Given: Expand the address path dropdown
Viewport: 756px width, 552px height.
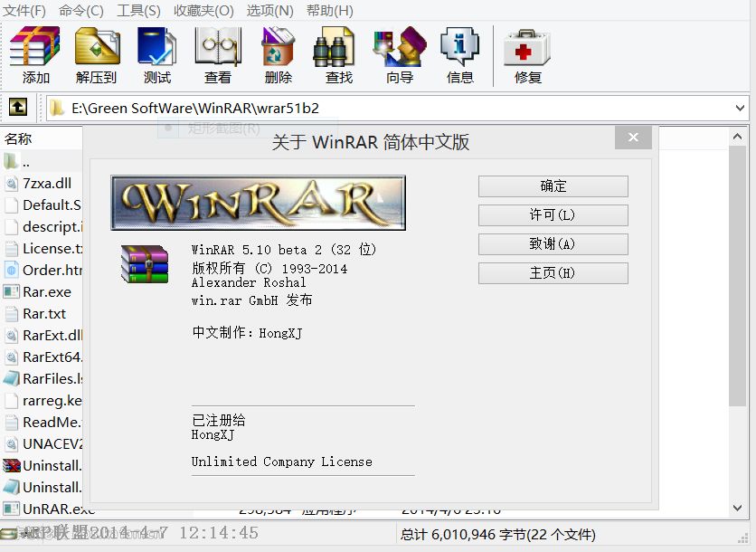Looking at the screenshot, I should pos(740,108).
